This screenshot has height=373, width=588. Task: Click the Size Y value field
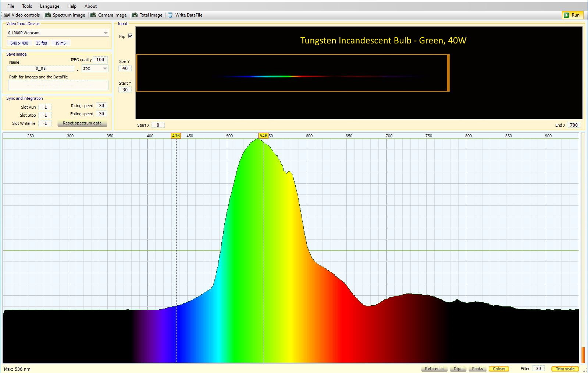click(125, 68)
